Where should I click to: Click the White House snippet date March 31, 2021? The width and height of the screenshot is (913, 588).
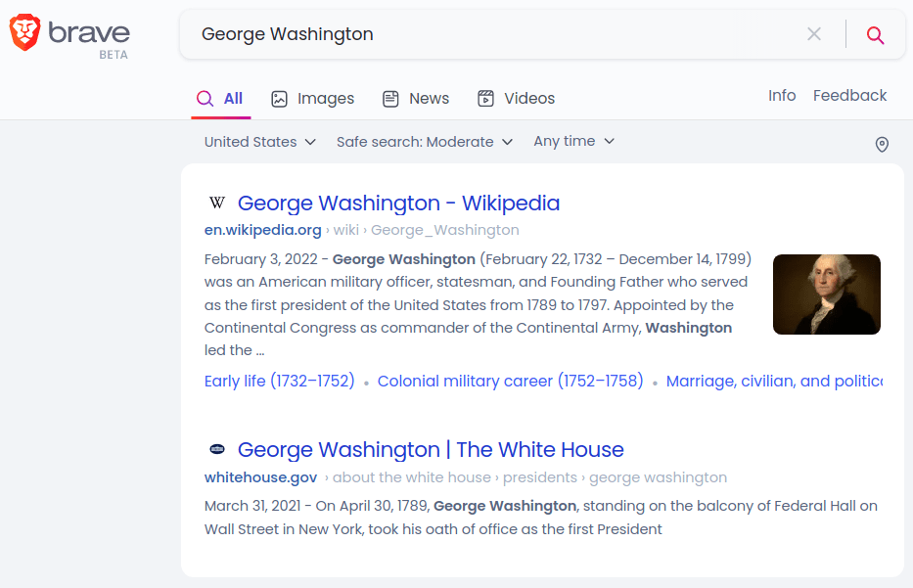pos(252,506)
